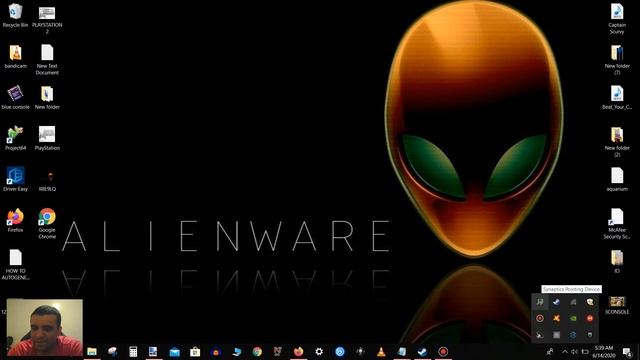
Task: Open the People icon in system tray
Action: (x=550, y=351)
